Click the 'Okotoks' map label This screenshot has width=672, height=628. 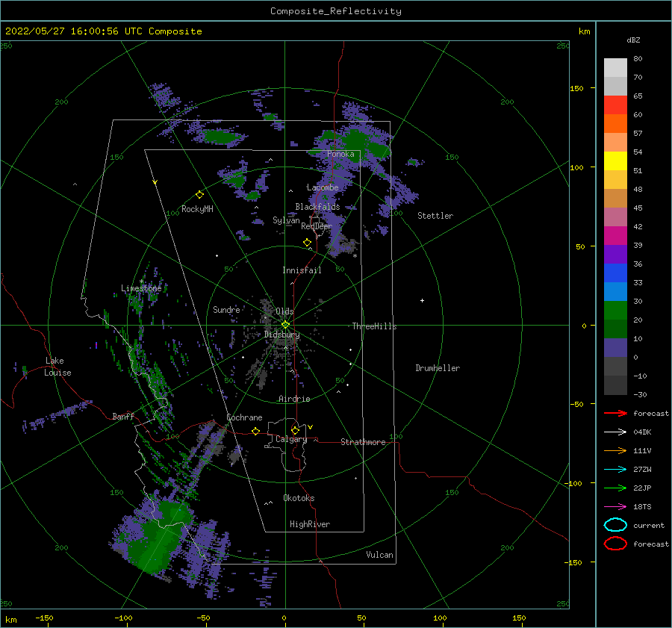tap(299, 498)
